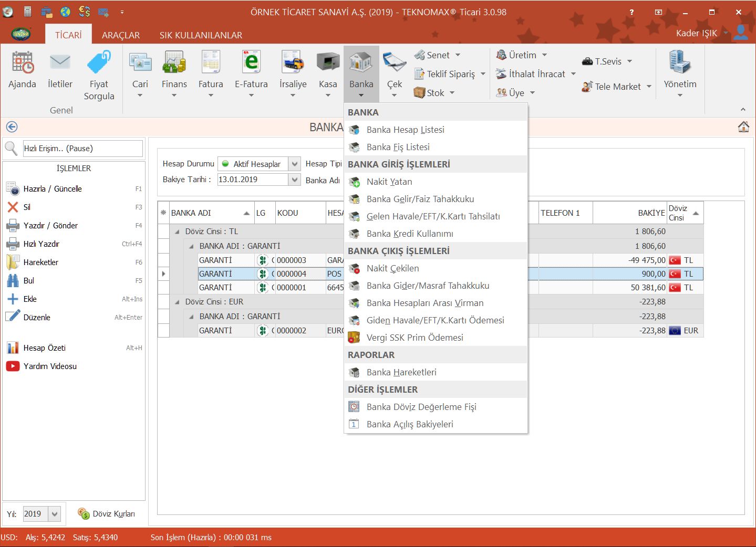Open the Cari ribbon menu
Viewport: 756px width, 547px height.
pyautogui.click(x=140, y=74)
